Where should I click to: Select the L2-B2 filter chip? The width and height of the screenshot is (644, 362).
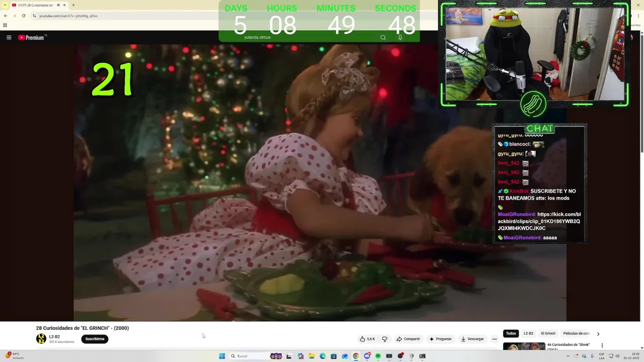pyautogui.click(x=528, y=333)
